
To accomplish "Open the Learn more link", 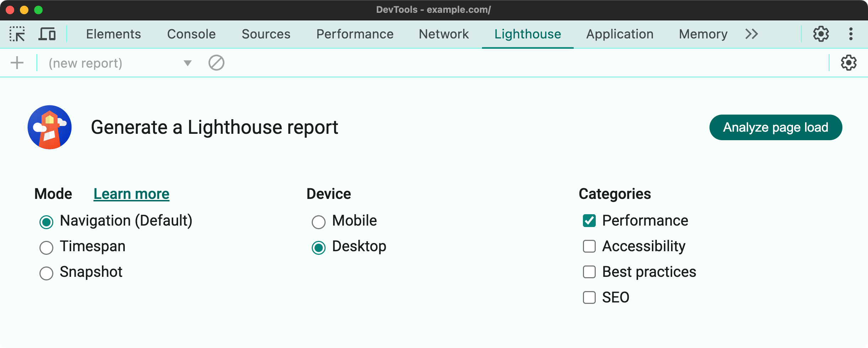I will [132, 194].
